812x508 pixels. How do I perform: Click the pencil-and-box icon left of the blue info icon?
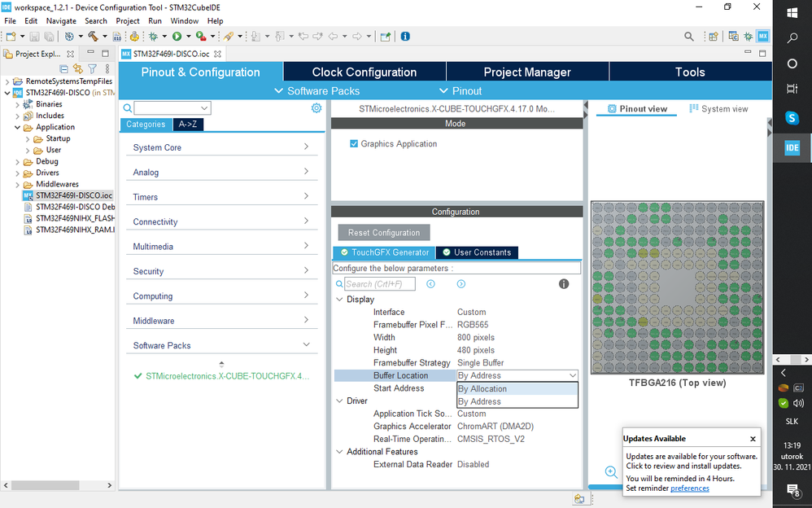386,37
